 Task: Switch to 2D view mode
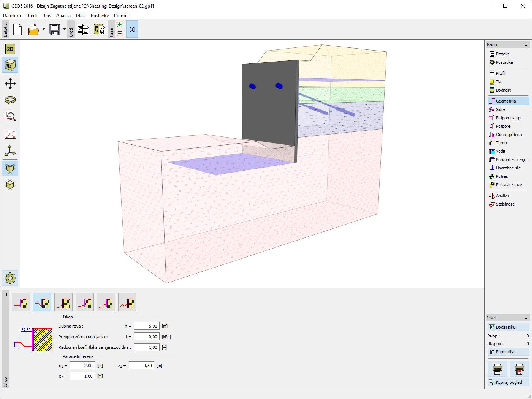pyautogui.click(x=10, y=49)
